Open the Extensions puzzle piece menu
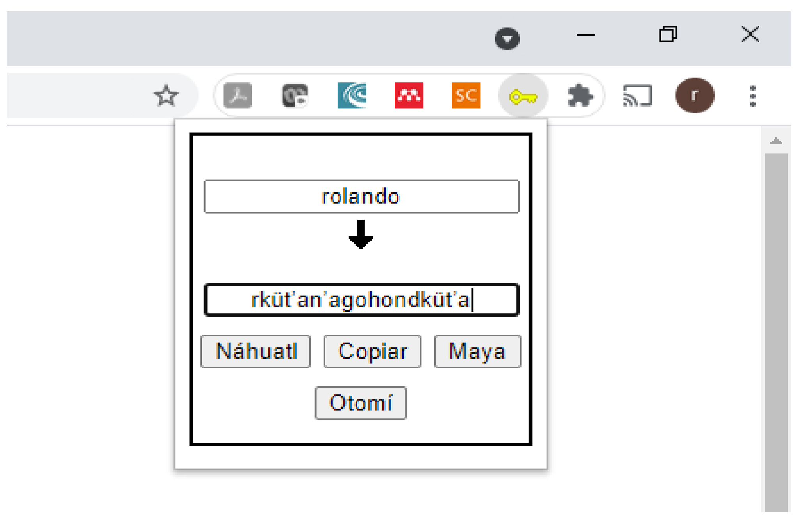 click(x=580, y=96)
